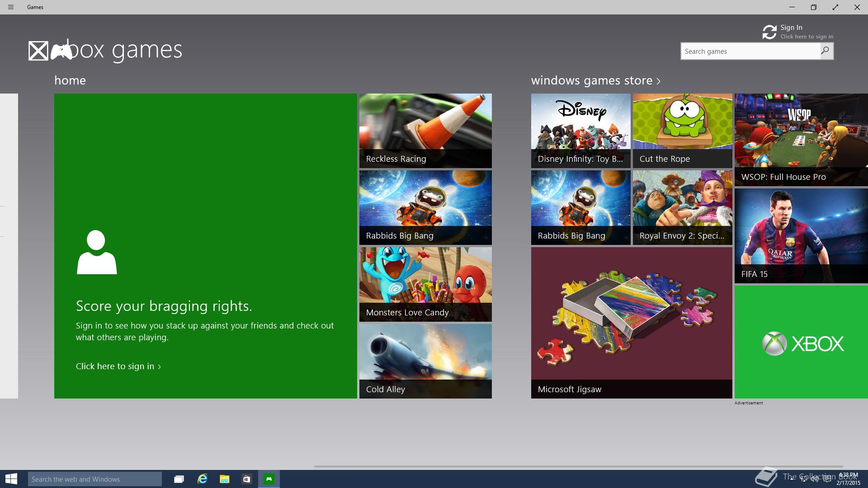Open the Store app on the taskbar
This screenshot has height=488, width=868.
coord(246,479)
